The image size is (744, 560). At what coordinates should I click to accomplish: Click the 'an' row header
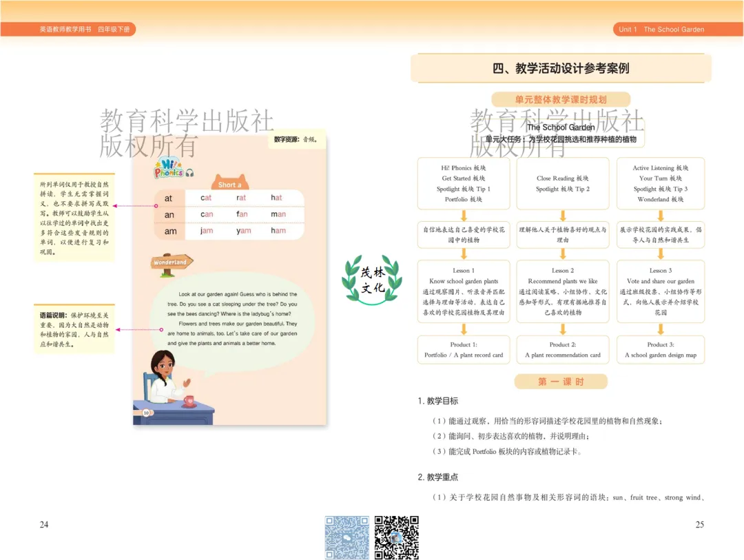[169, 215]
